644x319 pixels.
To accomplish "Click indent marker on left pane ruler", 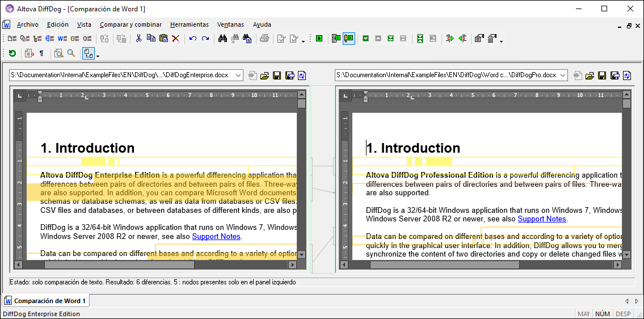I will click(x=40, y=96).
